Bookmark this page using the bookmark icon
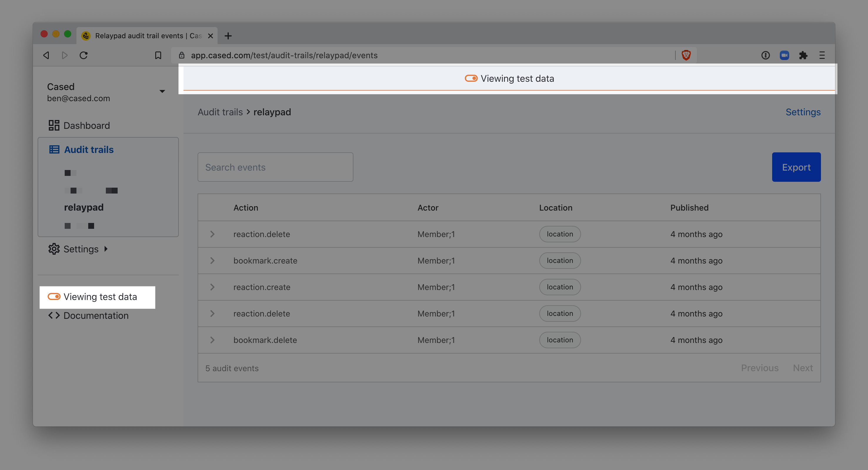 click(x=158, y=55)
